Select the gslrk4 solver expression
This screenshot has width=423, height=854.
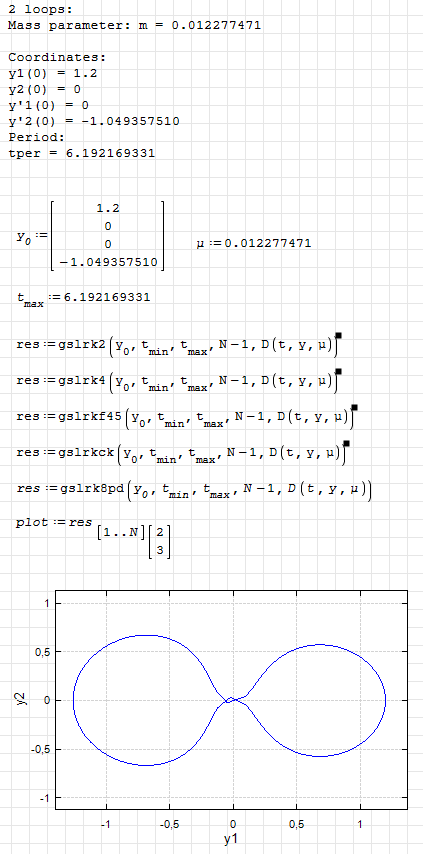click(175, 382)
